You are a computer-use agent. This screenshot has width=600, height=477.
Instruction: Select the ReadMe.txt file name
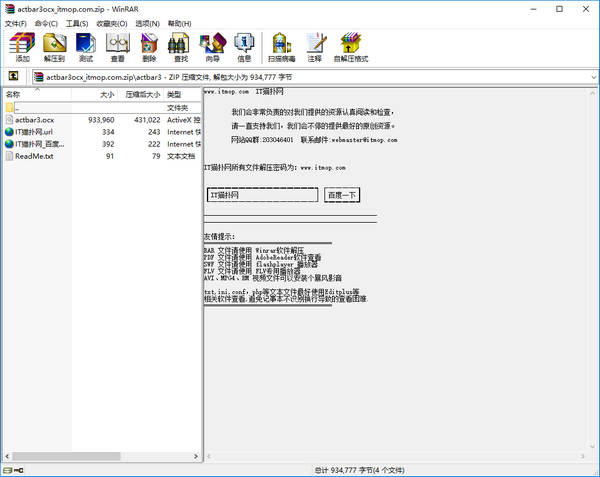coord(34,156)
